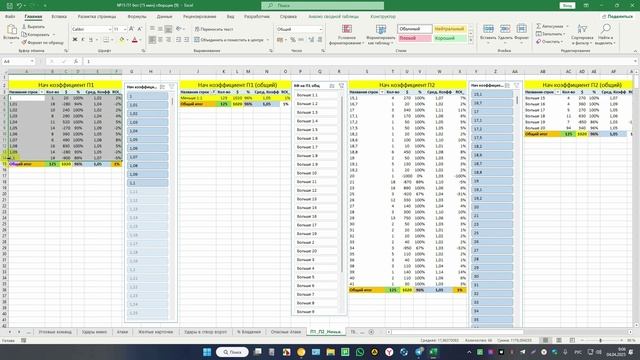The image size is (640, 360).
Task: Open the Name Box dropdown arrow
Action: (x=31, y=61)
